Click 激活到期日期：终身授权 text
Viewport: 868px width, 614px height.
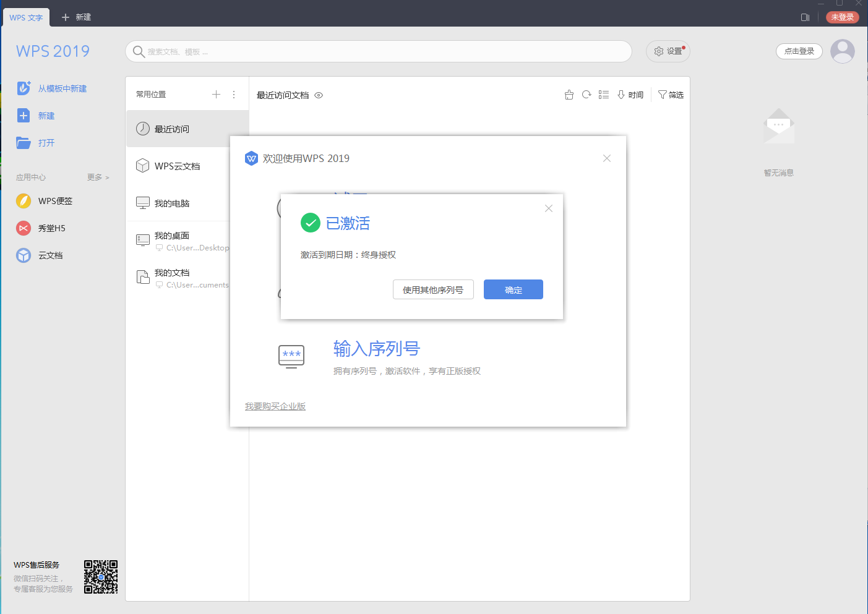coord(348,255)
